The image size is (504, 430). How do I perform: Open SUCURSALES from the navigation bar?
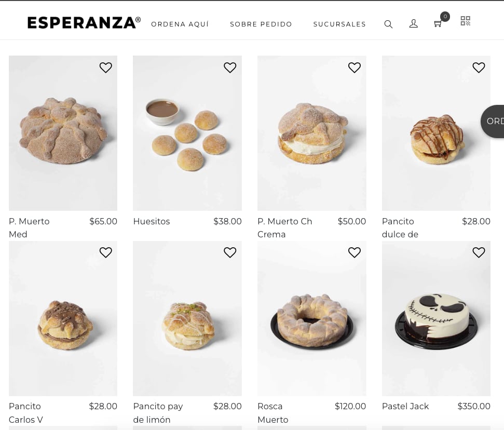(339, 24)
